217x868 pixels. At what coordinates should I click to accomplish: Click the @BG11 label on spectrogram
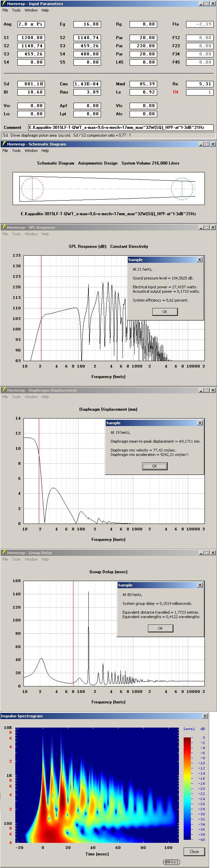coord(172,862)
